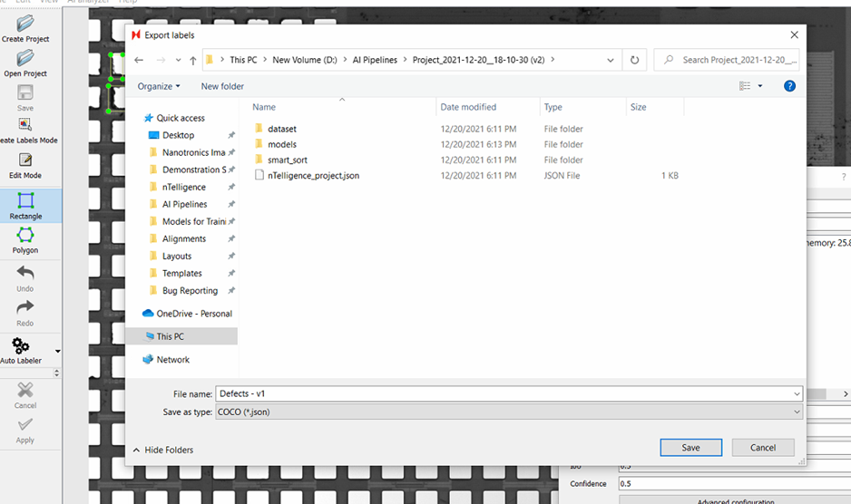
Task: Click the New folder button
Action: [222, 86]
